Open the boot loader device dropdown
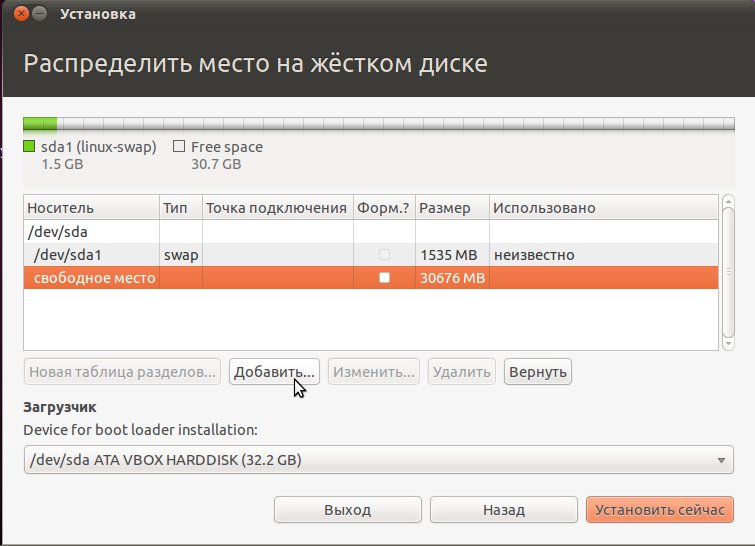Image resolution: width=755 pixels, height=546 pixels. tap(378, 460)
